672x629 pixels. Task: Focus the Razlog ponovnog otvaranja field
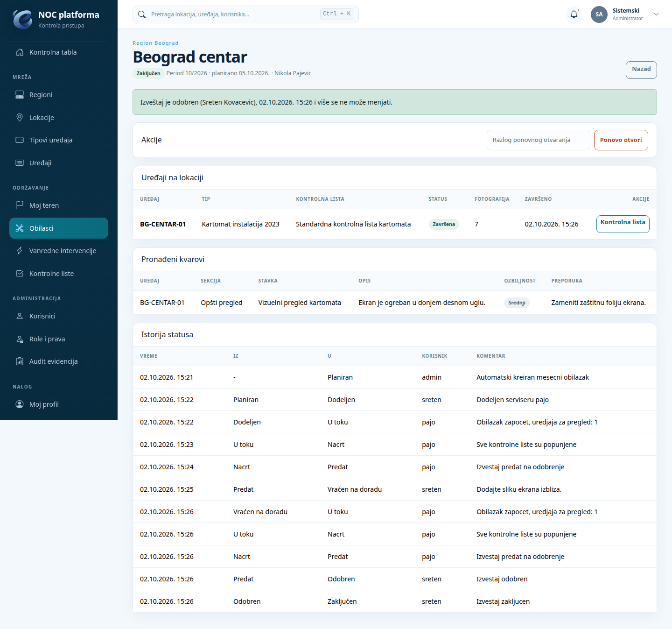[539, 140]
